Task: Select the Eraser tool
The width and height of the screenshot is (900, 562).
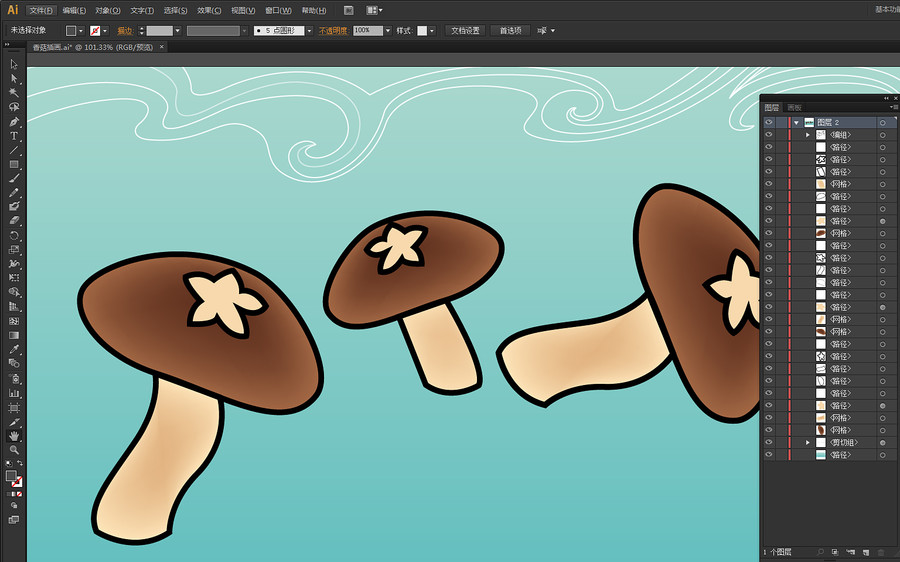Action: (x=14, y=221)
